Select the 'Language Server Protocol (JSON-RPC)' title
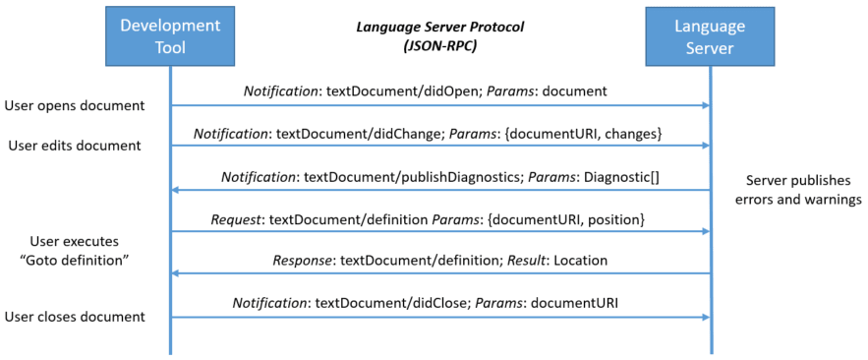 [440, 36]
